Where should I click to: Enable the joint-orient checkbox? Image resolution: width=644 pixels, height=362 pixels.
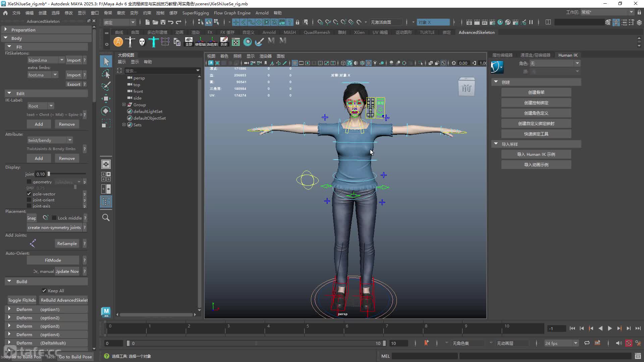click(29, 200)
